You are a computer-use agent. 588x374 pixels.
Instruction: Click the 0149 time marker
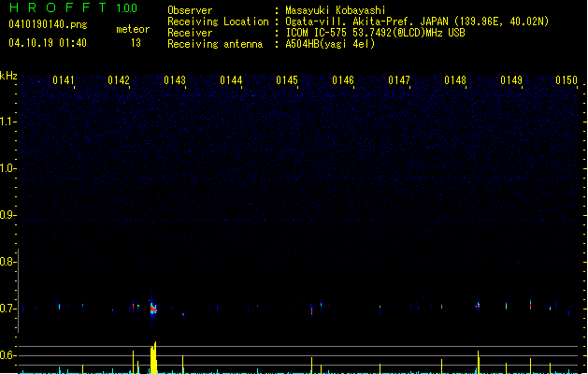click(x=511, y=80)
